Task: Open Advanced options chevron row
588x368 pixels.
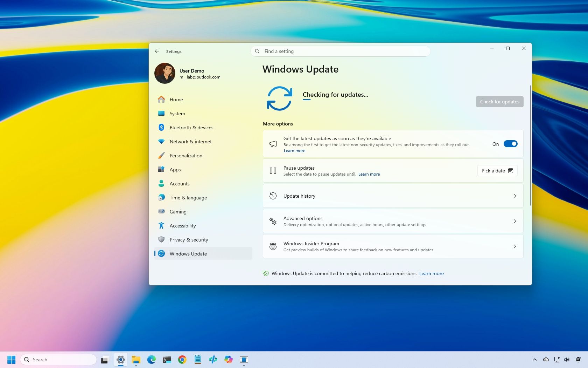Action: [393, 221]
